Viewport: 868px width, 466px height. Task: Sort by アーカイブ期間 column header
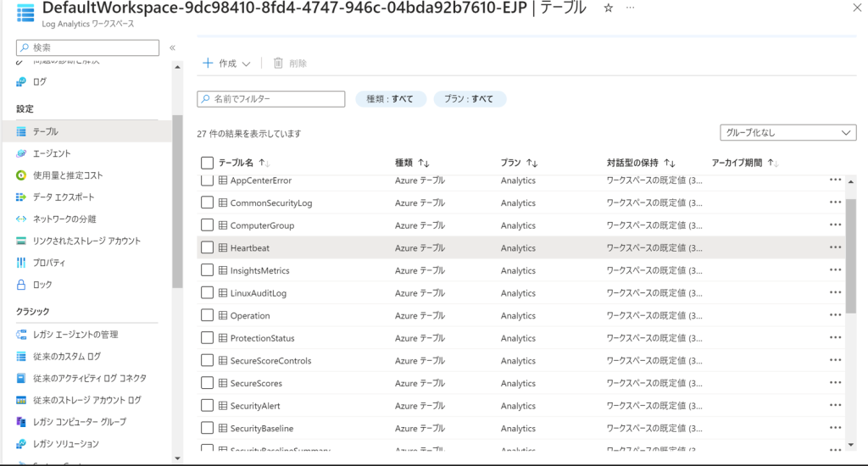(744, 163)
